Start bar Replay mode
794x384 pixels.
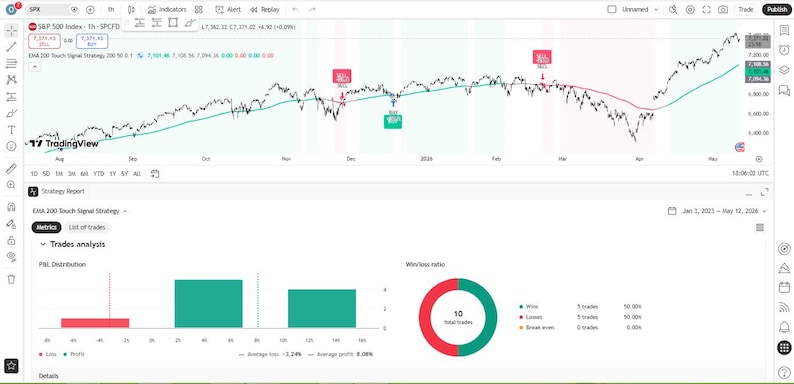click(x=265, y=9)
